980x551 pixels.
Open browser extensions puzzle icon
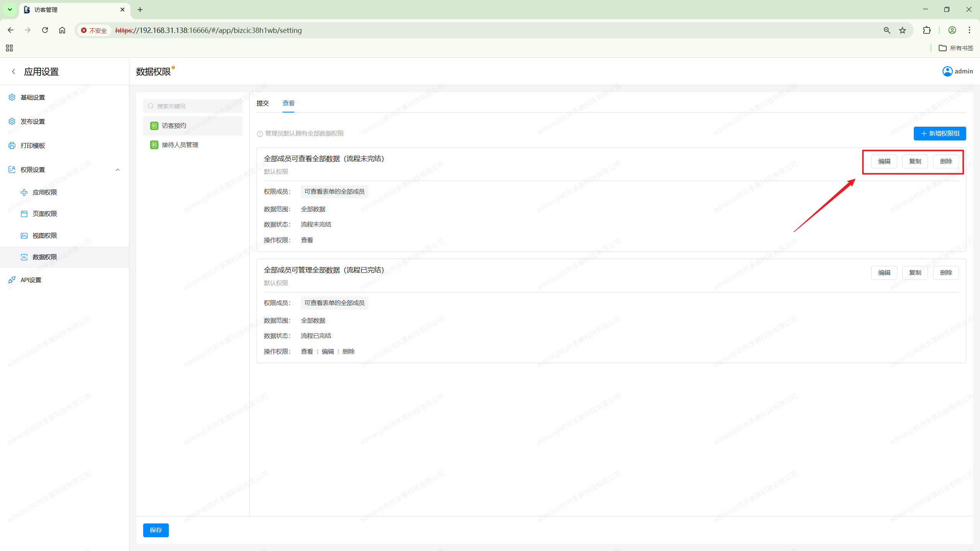point(927,30)
